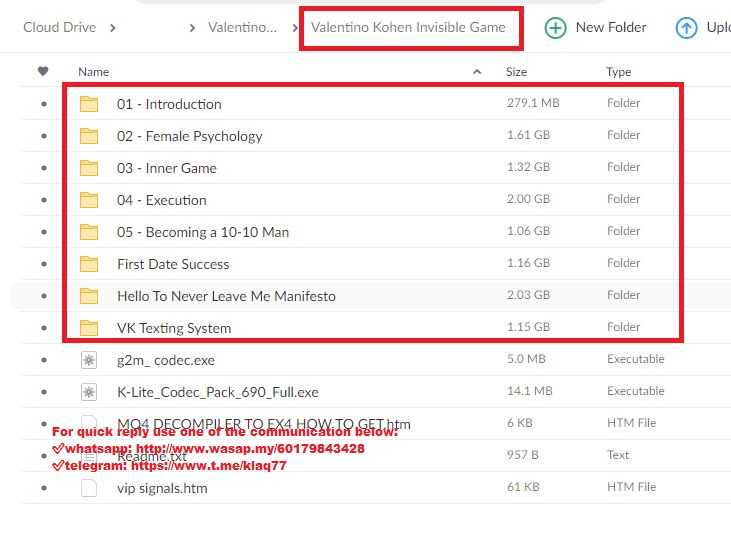Toggle favorite dot for First Date Success
Viewport: 731px width, 557px height.
[44, 264]
